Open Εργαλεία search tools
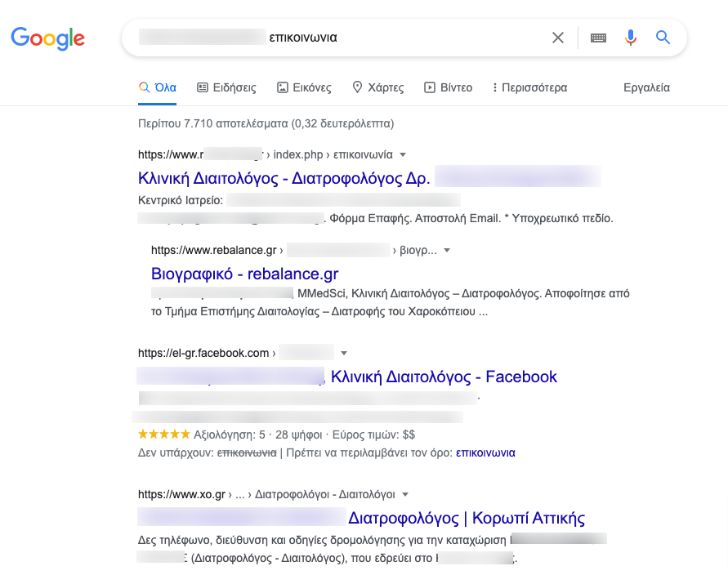The height and width of the screenshot is (584, 728). (646, 87)
